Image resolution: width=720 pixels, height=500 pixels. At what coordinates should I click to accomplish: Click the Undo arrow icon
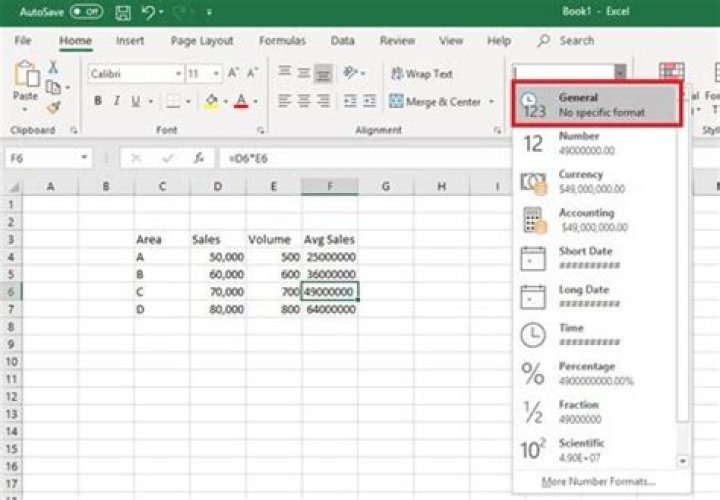[x=149, y=12]
